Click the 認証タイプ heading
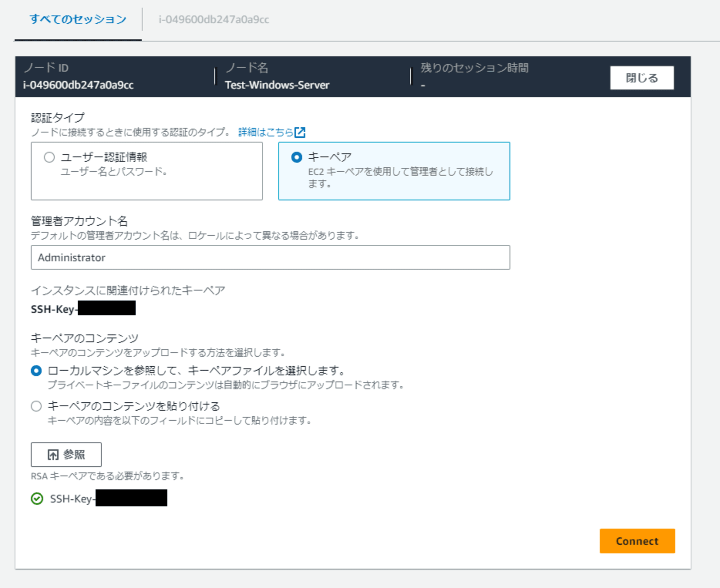Viewport: 720px width, 588px height. click(x=58, y=117)
